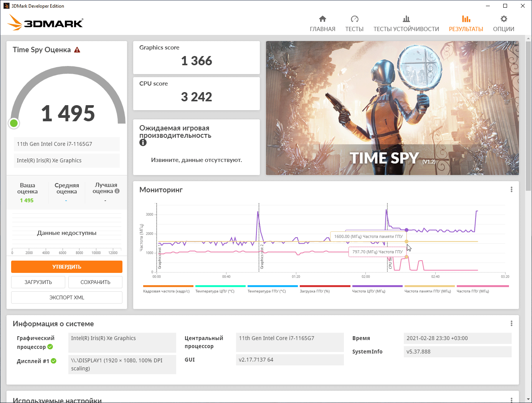Toggle the Температура ГПУ legend swatch

(273, 286)
